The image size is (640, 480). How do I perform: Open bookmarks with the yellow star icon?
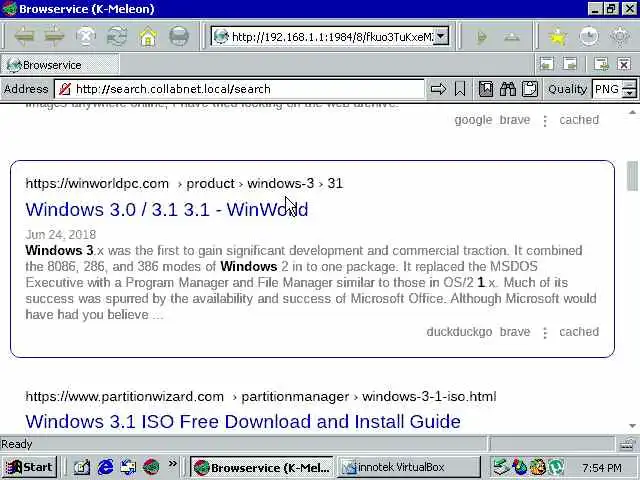click(558, 37)
